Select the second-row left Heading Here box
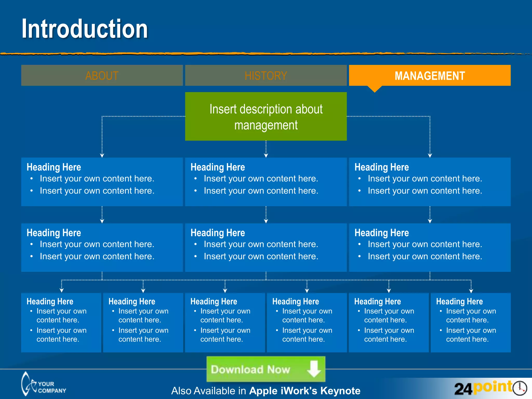This screenshot has height=399, width=532. click(x=102, y=247)
